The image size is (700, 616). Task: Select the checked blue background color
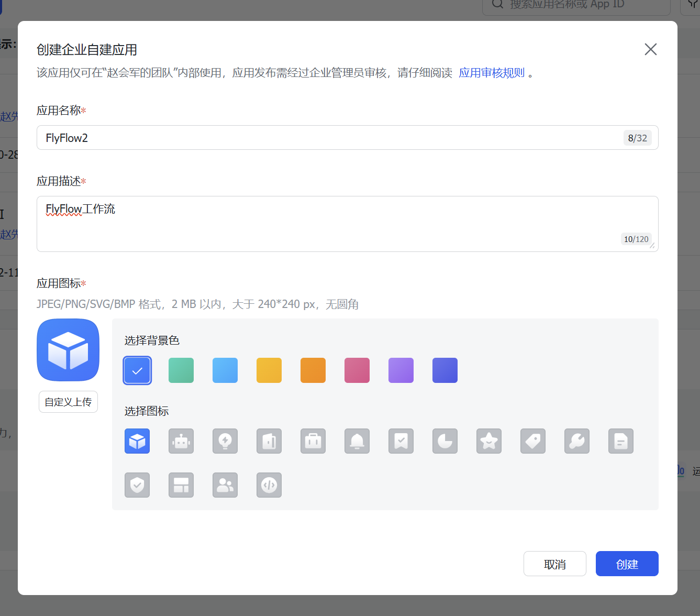(x=137, y=370)
